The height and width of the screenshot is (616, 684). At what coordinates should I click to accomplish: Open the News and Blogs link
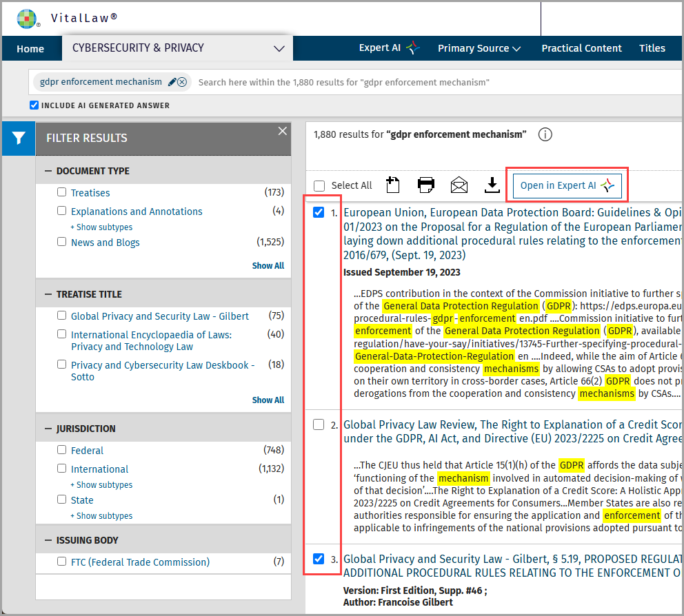105,243
